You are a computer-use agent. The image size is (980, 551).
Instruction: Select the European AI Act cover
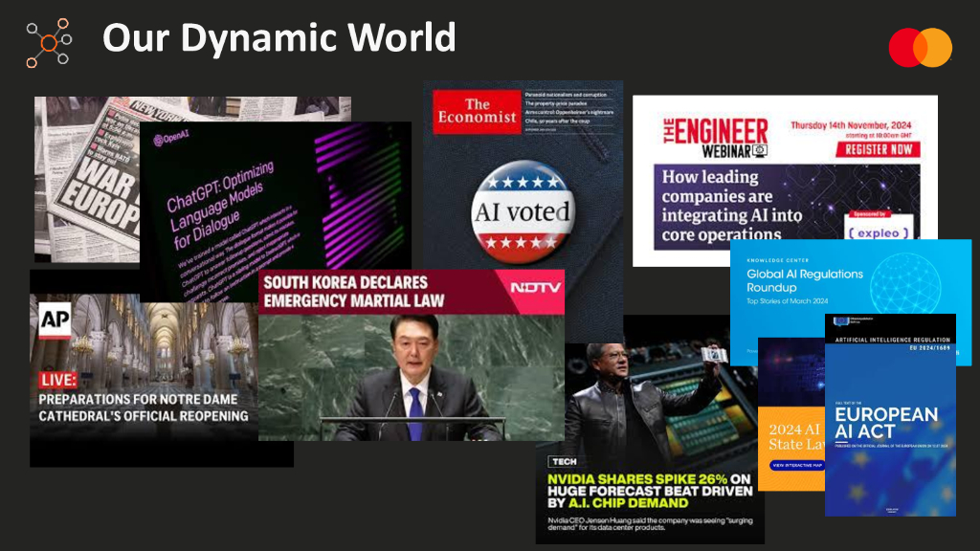(x=890, y=415)
